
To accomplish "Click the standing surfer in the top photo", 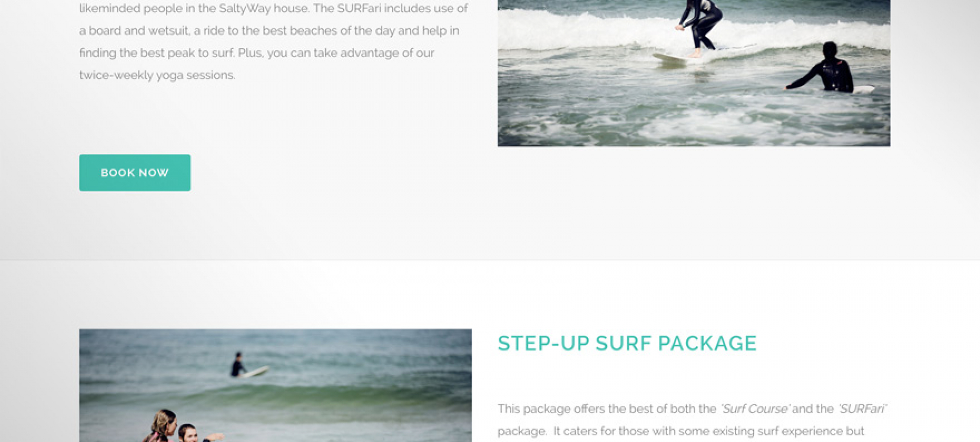I will [699, 27].
